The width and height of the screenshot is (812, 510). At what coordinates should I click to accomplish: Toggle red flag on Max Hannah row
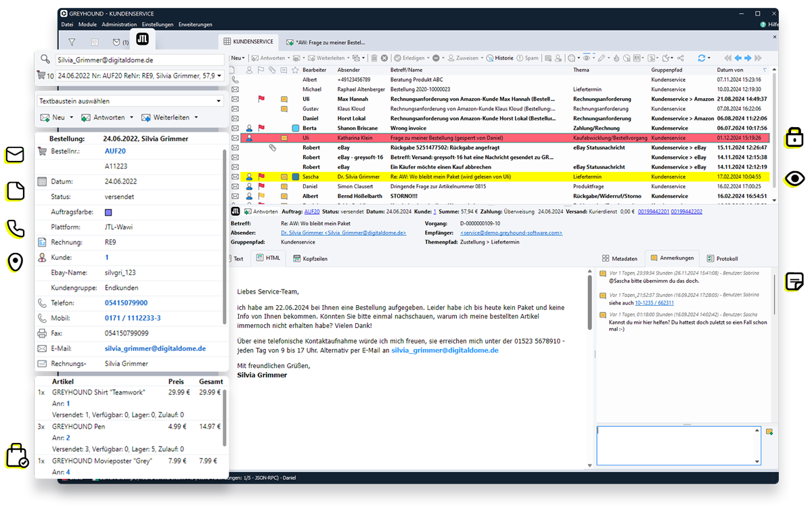point(261,99)
